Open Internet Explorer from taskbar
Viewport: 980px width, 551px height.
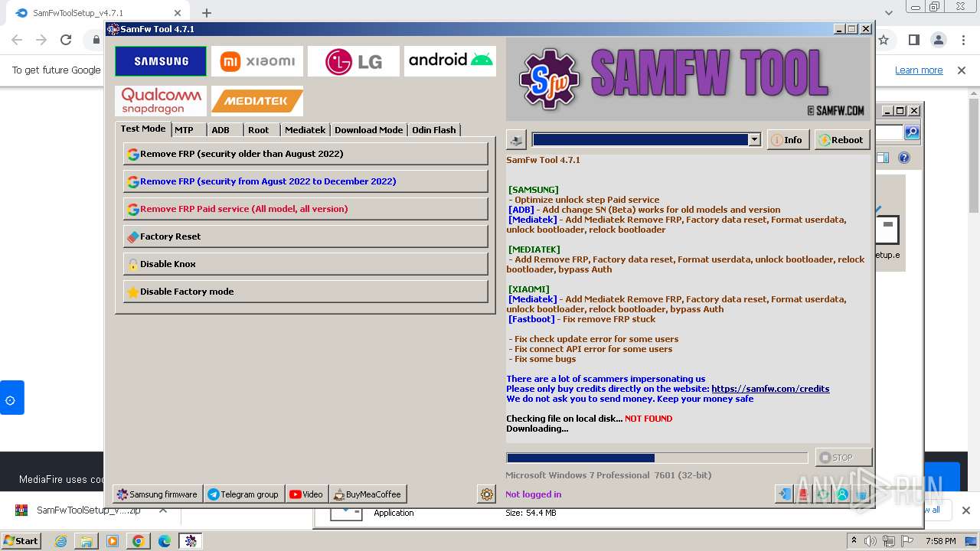(61, 541)
